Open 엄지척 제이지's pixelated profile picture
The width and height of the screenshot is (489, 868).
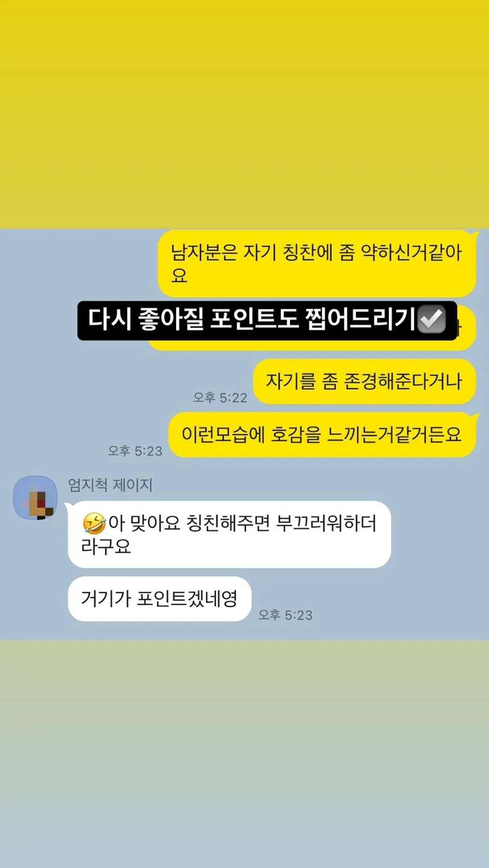point(35,497)
